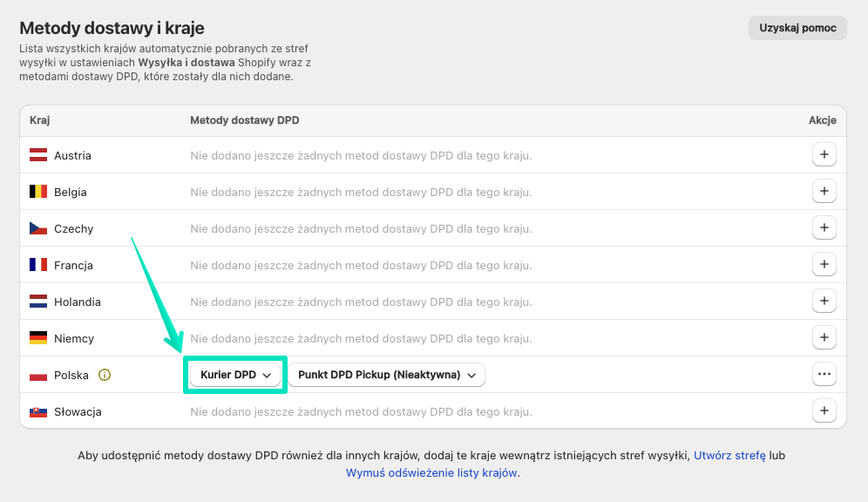Click the Austria flag icon

coord(38,155)
